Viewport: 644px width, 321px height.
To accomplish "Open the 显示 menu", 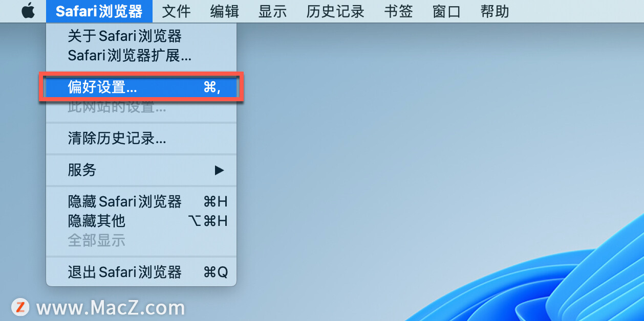I will (x=272, y=11).
